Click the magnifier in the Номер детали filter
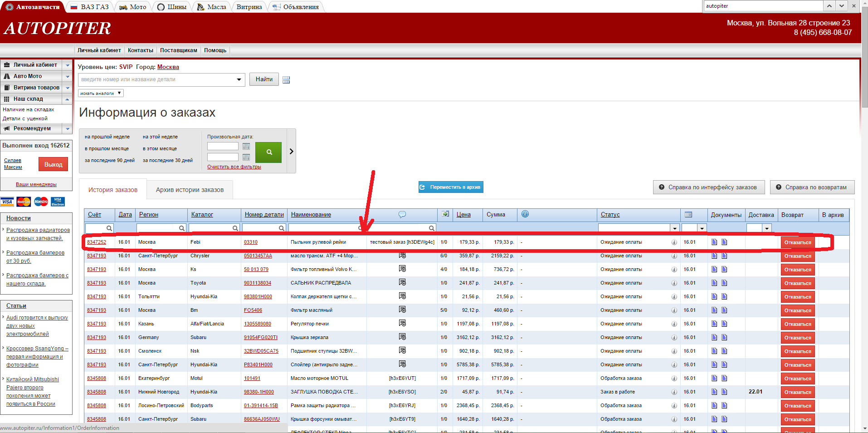The width and height of the screenshot is (868, 433). click(282, 228)
